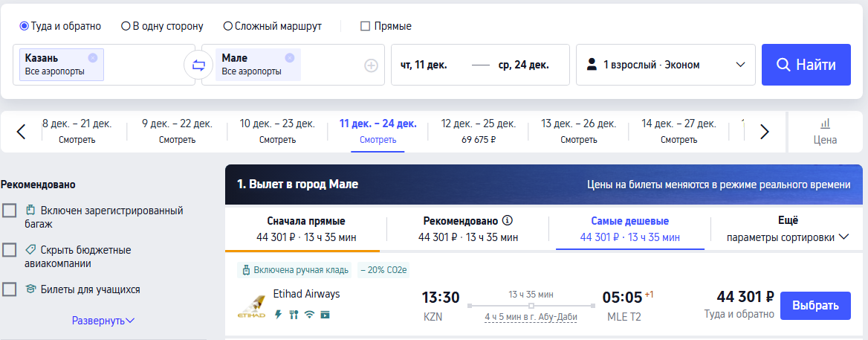
Task: Enable Прямые direct flights checkbox
Action: (365, 26)
